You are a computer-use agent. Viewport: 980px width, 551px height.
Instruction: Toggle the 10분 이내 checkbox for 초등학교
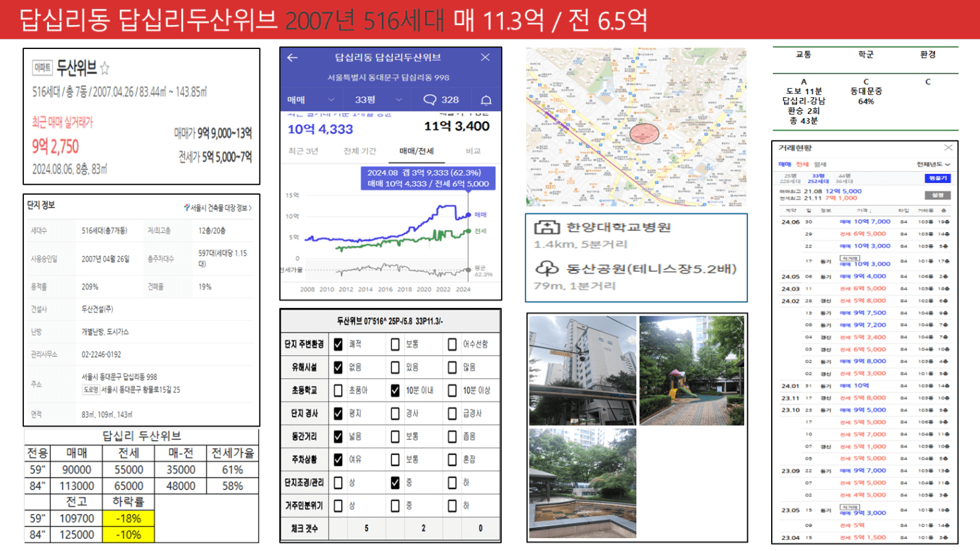[395, 391]
